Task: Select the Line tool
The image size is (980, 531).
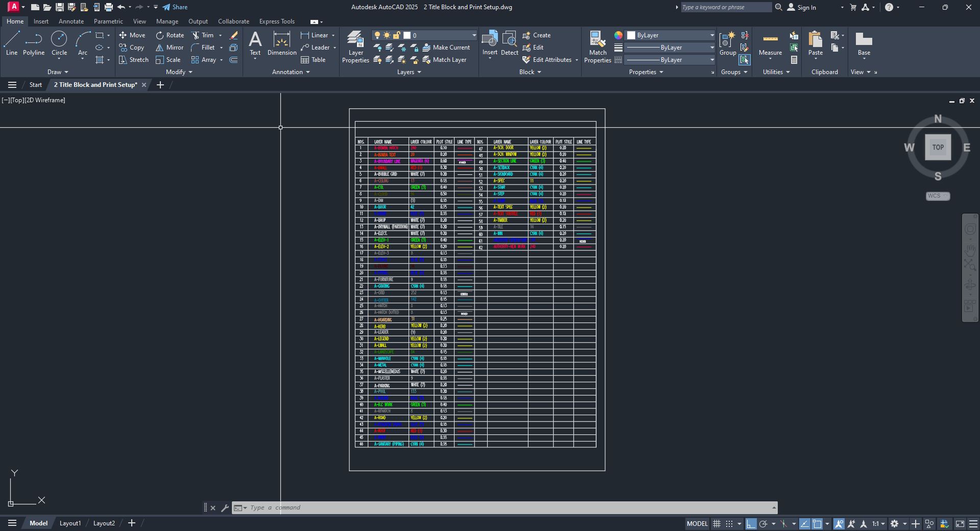Action: pyautogui.click(x=12, y=43)
